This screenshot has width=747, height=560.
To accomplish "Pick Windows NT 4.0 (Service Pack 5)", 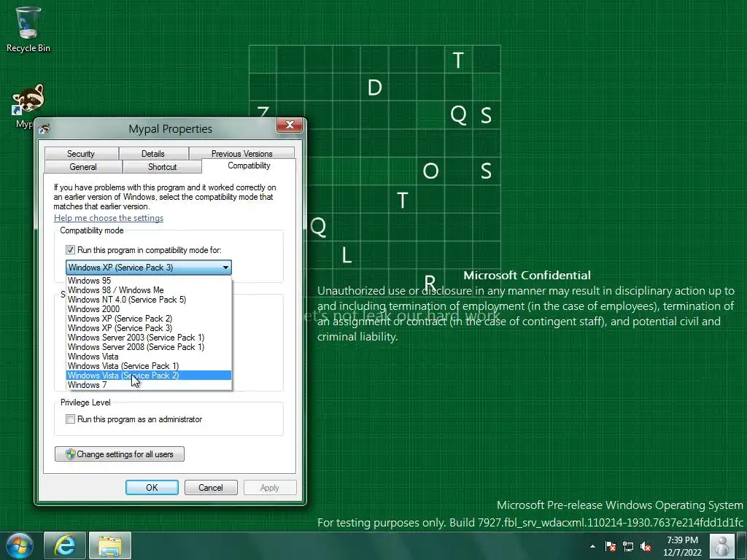I will 149,300.
